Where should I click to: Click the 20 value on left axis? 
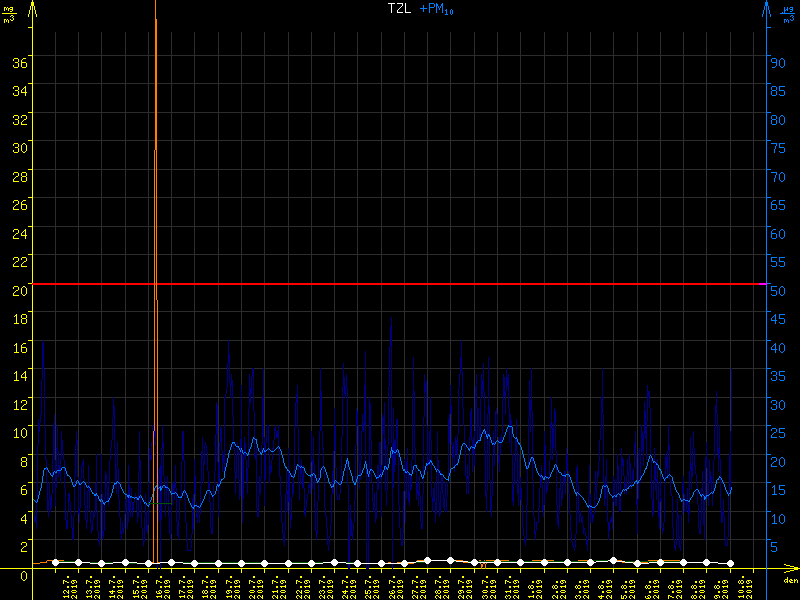coord(18,289)
